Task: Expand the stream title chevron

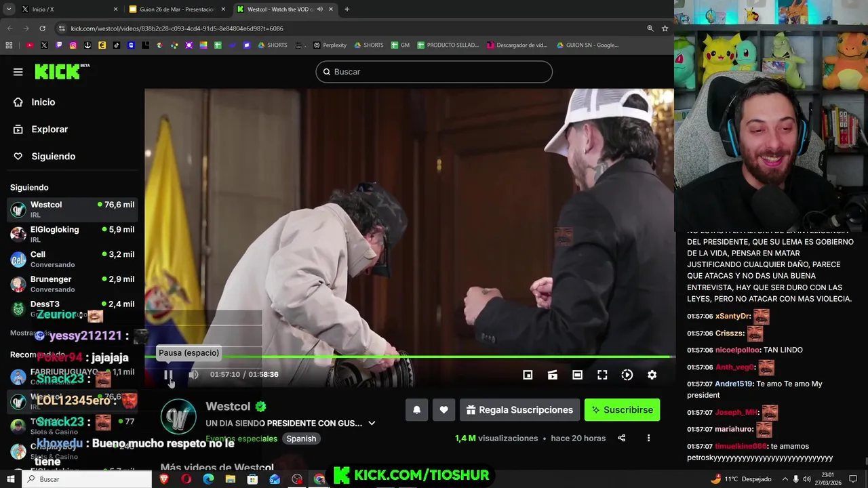Action: (372, 424)
